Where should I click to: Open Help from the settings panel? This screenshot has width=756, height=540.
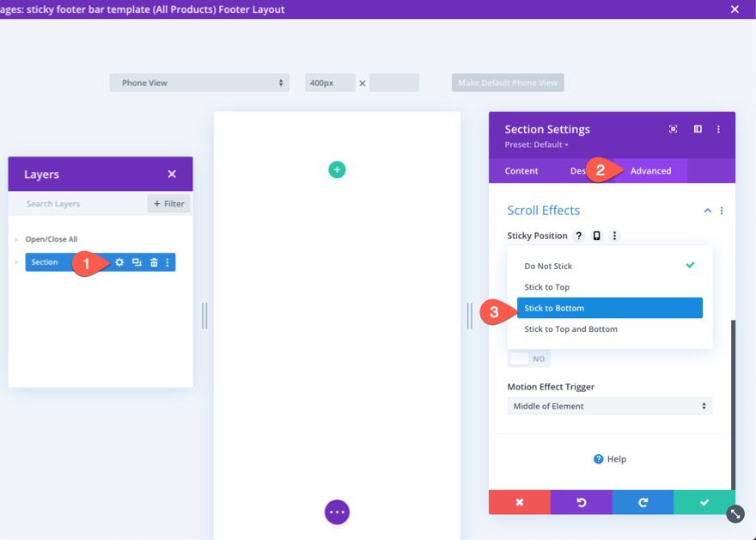pos(610,458)
